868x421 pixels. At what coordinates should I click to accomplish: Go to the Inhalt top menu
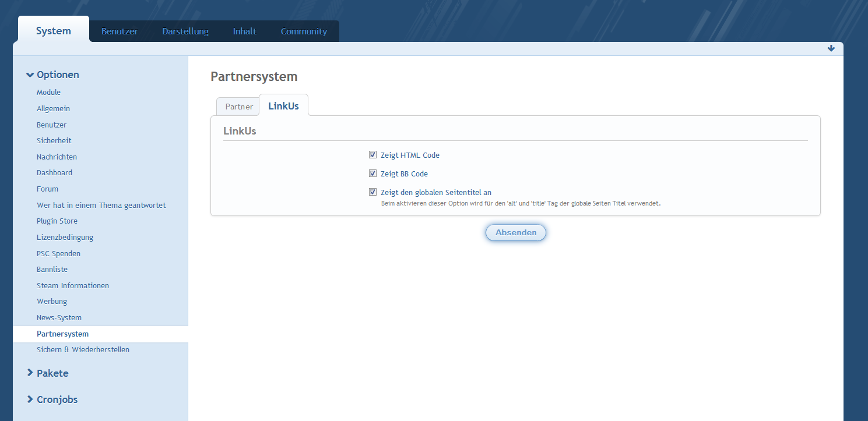(244, 31)
